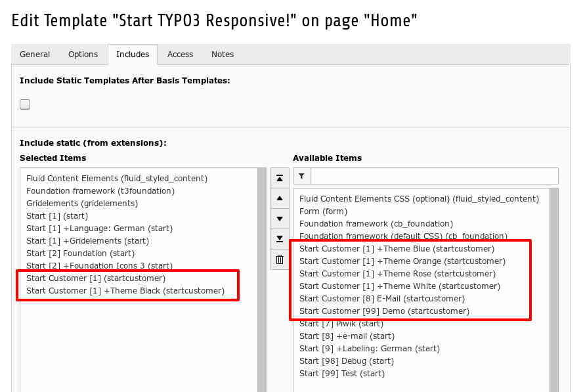Click the Selected Items list scrollbar
Viewport: 583px width, 392px height.
pos(262,280)
